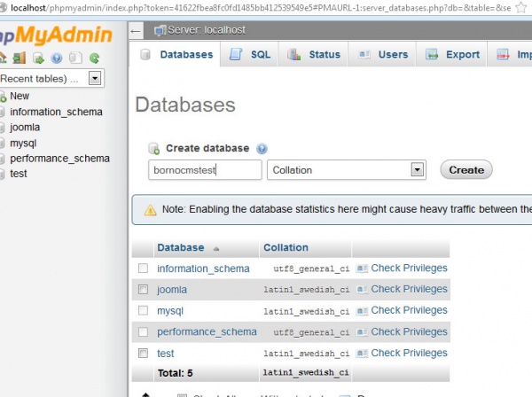Viewport: 532px width, 397px height.
Task: Open the Collation dropdown
Action: (347, 170)
